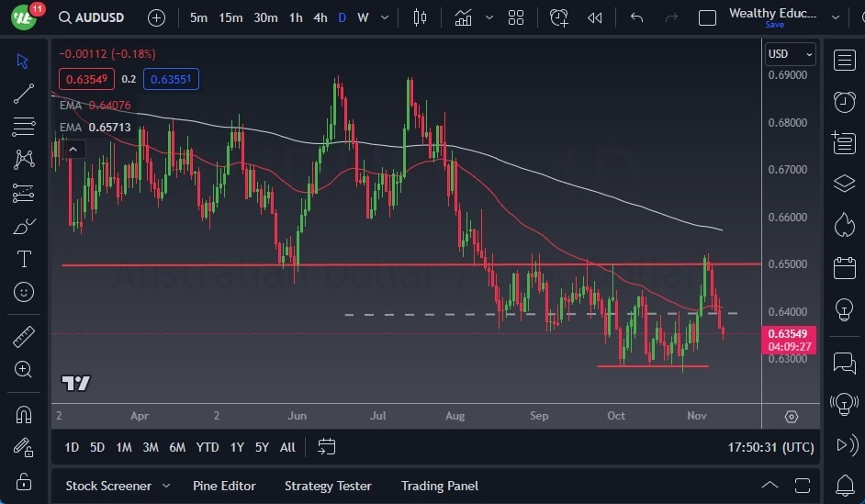Open the Fibonacci retracement tools
Screen dimensions: 865x504
[x=23, y=127]
